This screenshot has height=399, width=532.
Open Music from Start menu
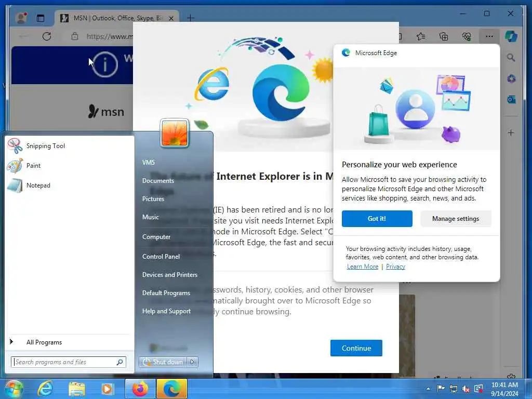[151, 217]
